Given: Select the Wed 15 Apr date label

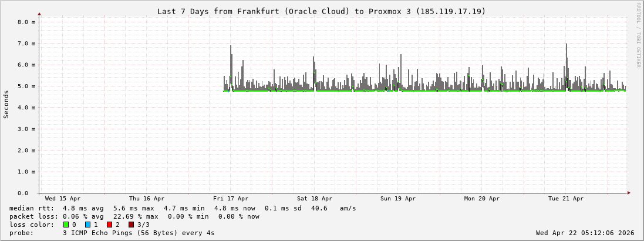Looking at the screenshot, I should 63,199.
